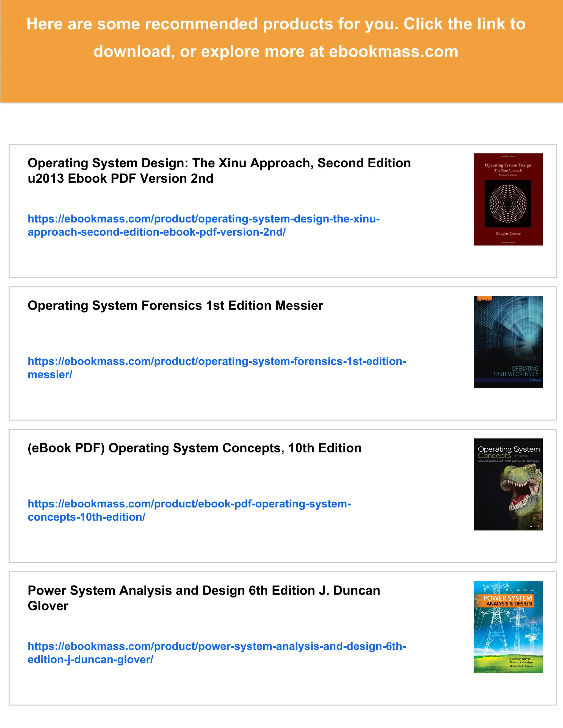Click the circular dot pattern on Xinu cover
The image size is (563, 728).
click(x=508, y=203)
